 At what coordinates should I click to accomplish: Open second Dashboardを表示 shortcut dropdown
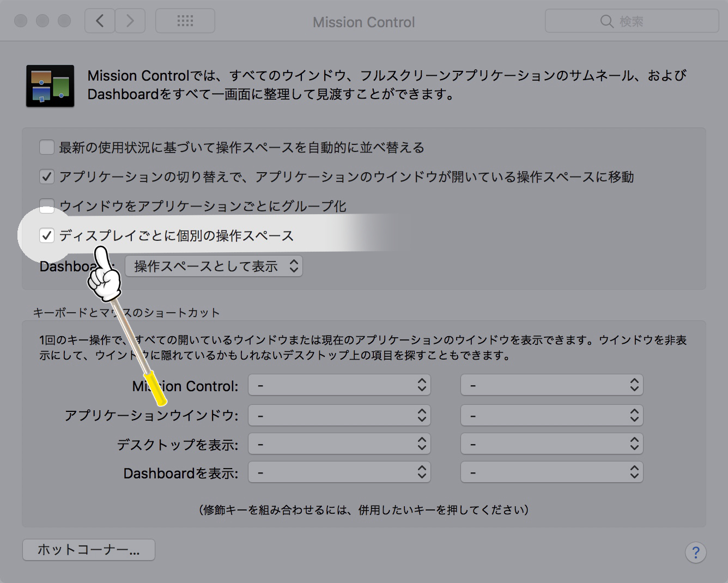point(552,472)
